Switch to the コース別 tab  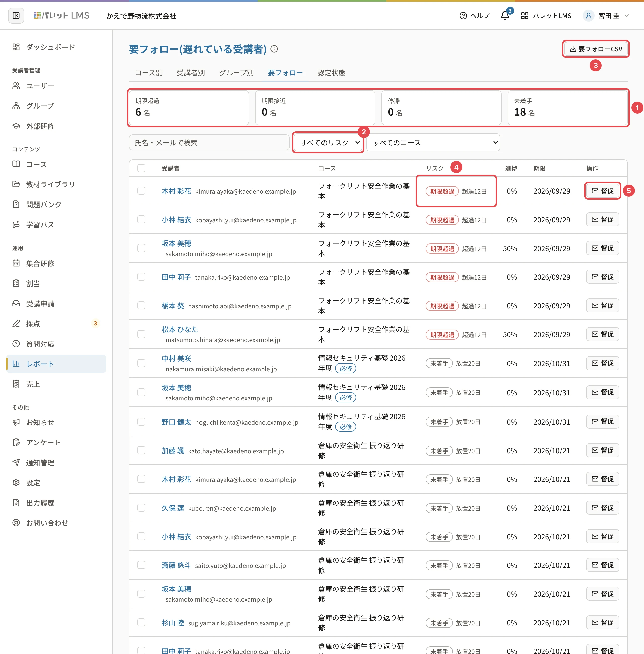pyautogui.click(x=149, y=73)
